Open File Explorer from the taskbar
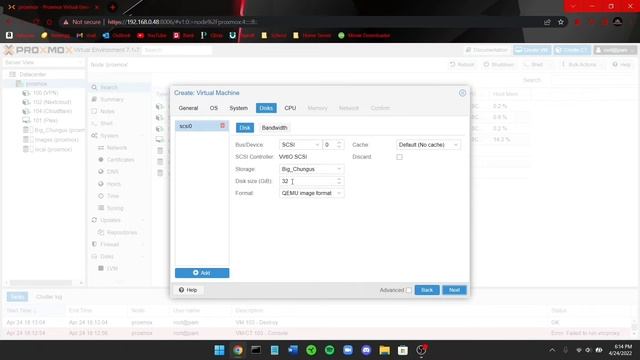The image size is (640, 360). (x=384, y=350)
